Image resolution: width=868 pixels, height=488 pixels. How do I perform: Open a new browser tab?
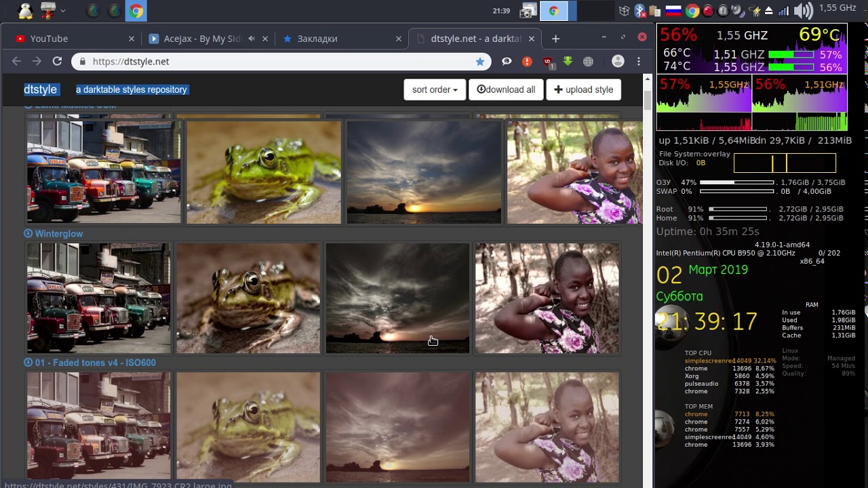(x=555, y=39)
